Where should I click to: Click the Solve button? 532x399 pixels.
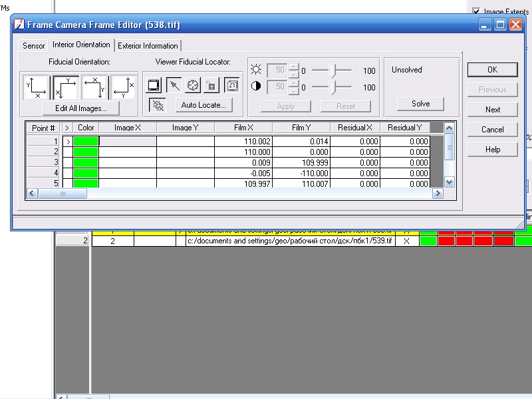pyautogui.click(x=420, y=104)
